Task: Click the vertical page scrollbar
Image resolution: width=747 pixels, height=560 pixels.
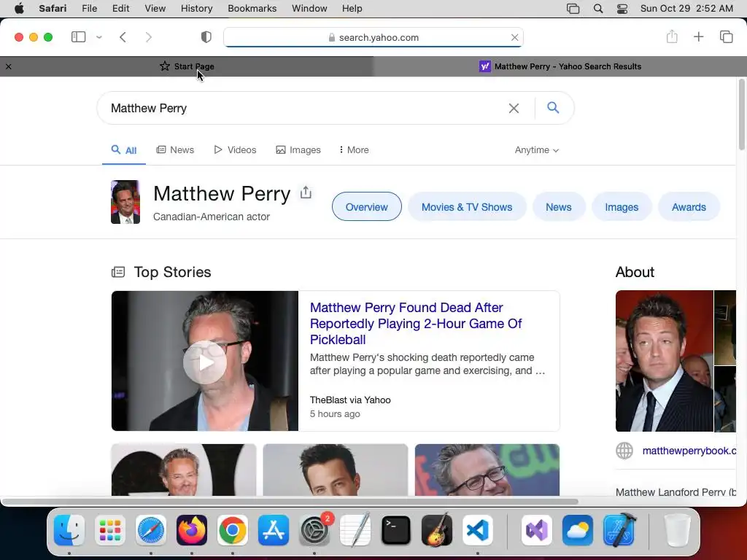Action: pyautogui.click(x=741, y=114)
